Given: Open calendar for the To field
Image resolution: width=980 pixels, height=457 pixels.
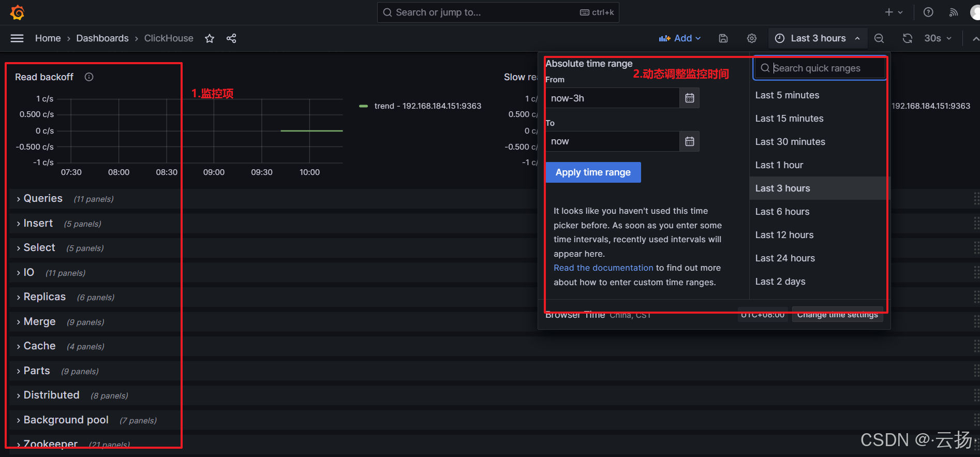Looking at the screenshot, I should 689,141.
